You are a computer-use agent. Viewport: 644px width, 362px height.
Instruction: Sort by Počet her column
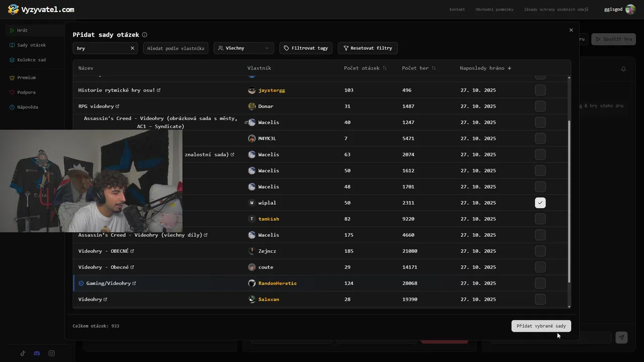419,68
